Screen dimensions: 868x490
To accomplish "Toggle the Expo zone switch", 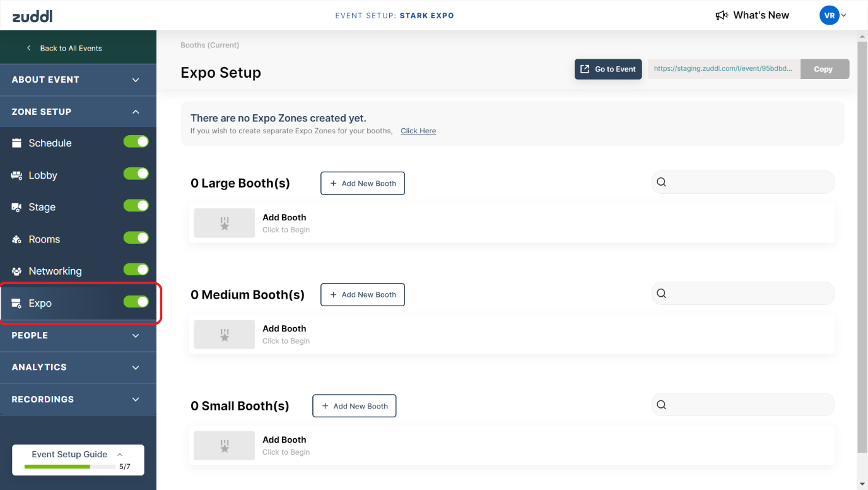I will point(136,302).
